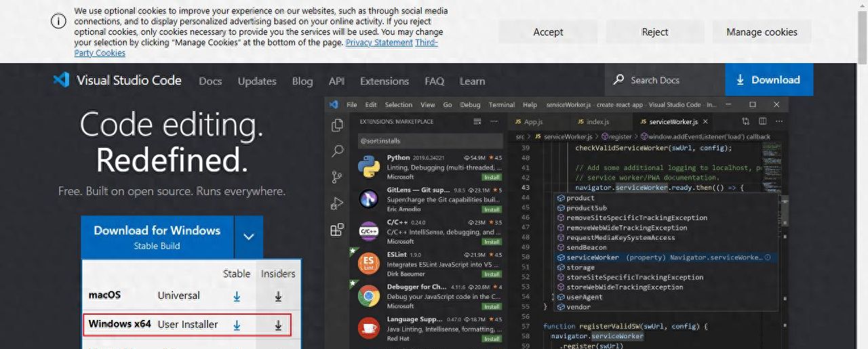The width and height of the screenshot is (868, 349).
Task: Download Windows x64 Insiders User Installer
Action: (x=278, y=325)
